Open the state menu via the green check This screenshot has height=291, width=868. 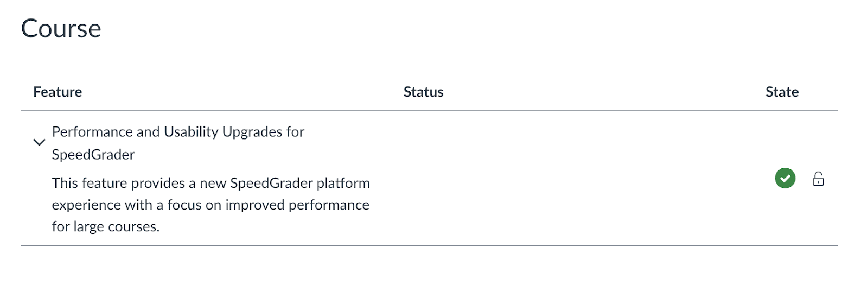(x=784, y=178)
